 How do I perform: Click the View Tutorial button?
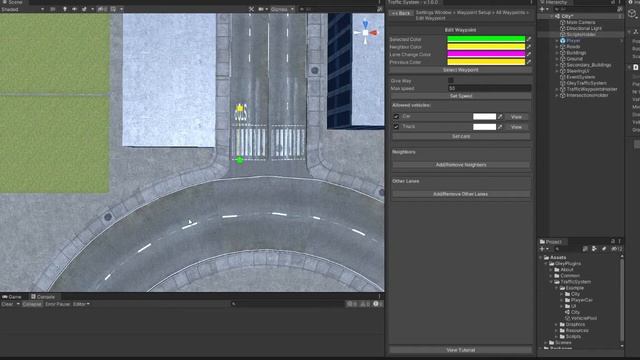click(461, 350)
